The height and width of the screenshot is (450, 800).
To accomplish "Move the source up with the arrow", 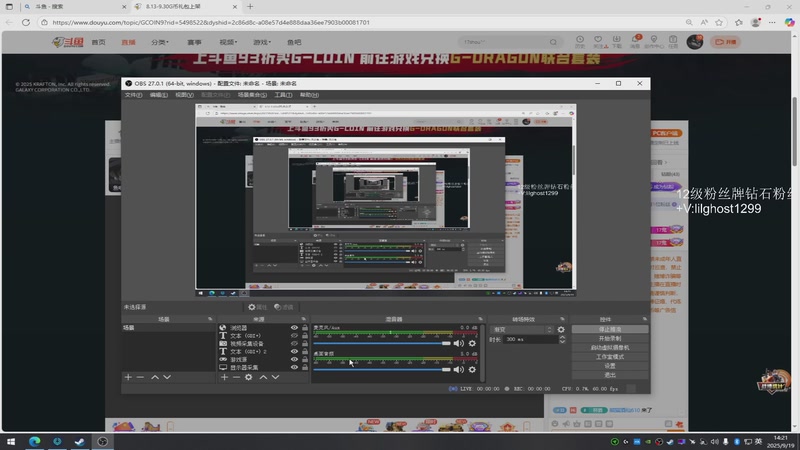I will [263, 377].
